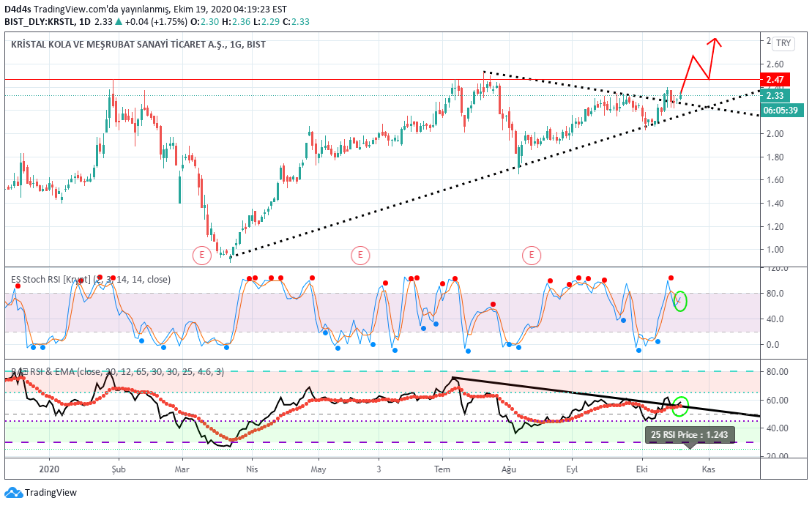Click the Kas label on time axis

(709, 469)
